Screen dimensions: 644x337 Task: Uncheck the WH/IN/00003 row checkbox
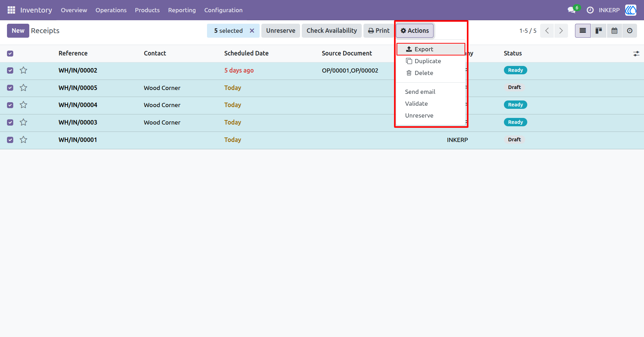(x=10, y=122)
